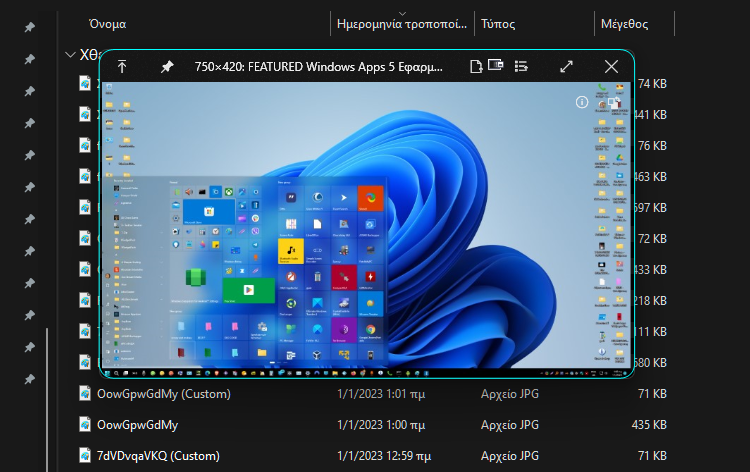Maximize the QuickLook preview with diagonal arrows
This screenshot has width=750, height=472.
[566, 66]
